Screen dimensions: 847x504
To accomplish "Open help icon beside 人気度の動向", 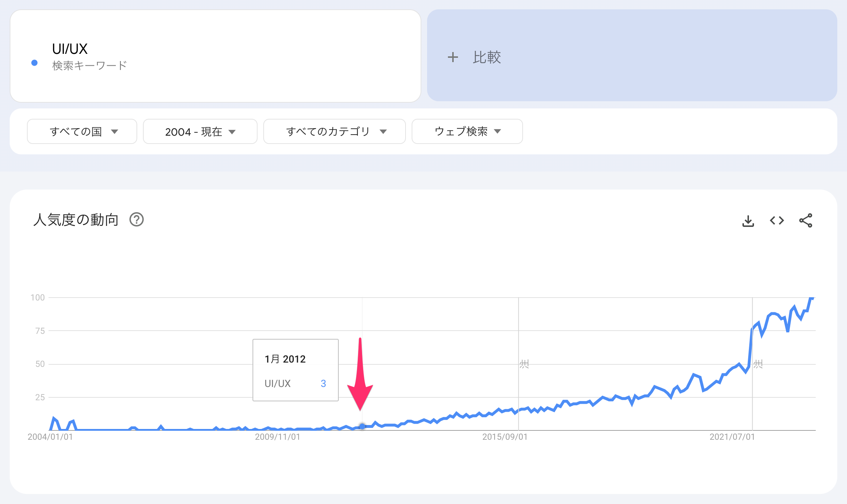I will pos(136,220).
